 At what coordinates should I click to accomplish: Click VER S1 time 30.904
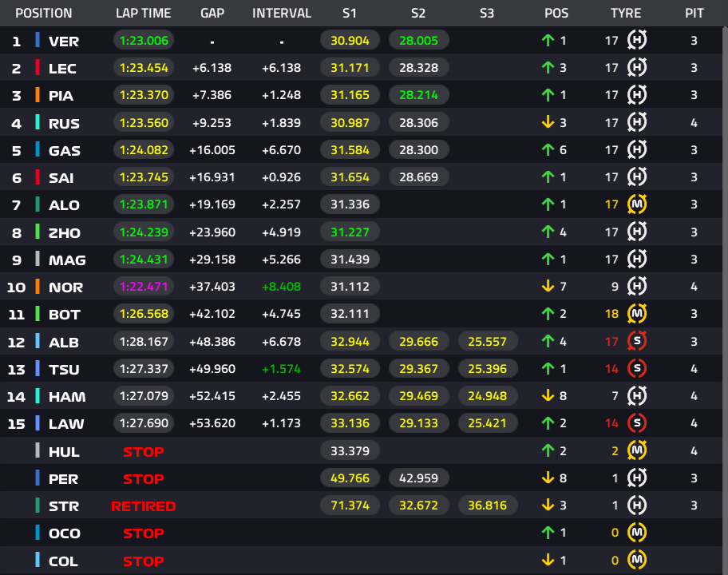tap(350, 41)
